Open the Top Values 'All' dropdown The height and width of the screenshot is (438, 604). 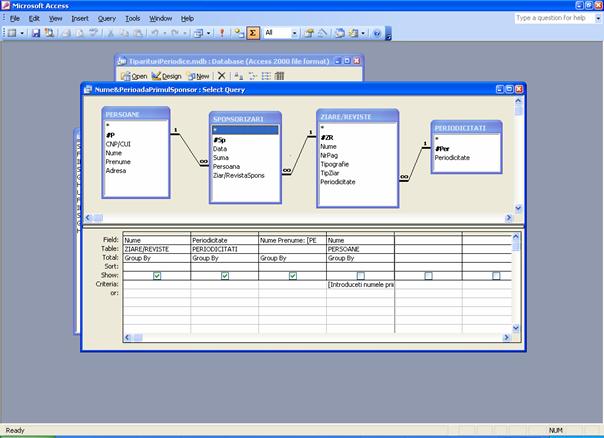tap(294, 33)
